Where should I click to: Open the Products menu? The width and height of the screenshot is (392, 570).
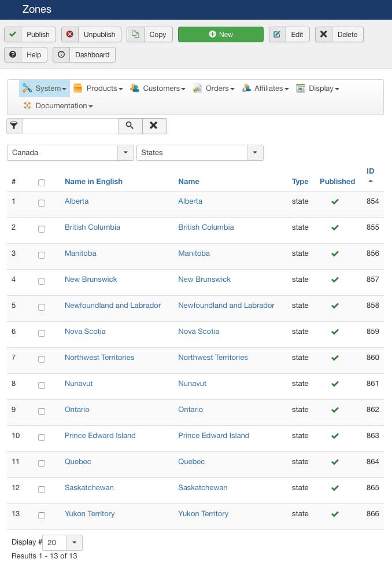pyautogui.click(x=98, y=89)
